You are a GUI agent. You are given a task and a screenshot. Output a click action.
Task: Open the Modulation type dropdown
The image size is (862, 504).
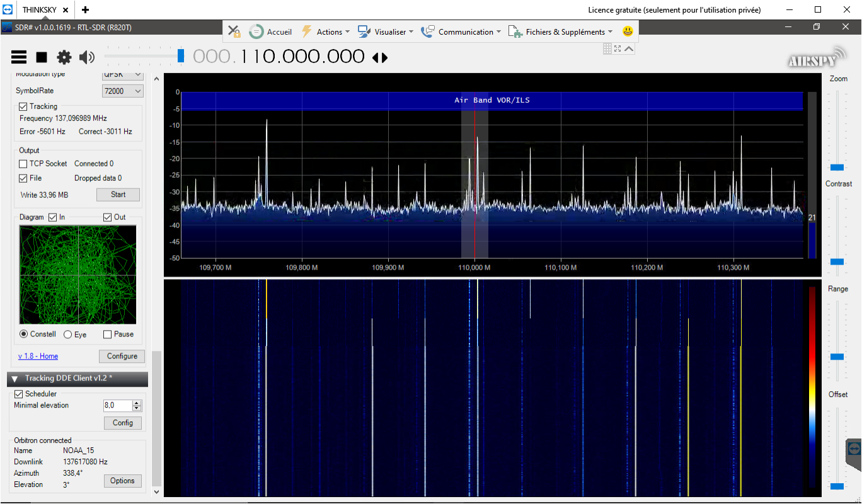point(123,74)
